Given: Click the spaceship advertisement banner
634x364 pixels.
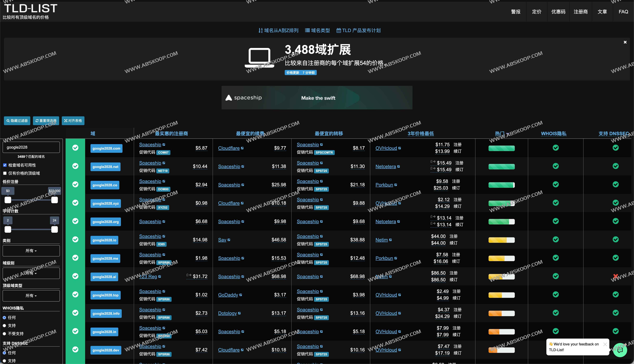Looking at the screenshot, I should (317, 98).
